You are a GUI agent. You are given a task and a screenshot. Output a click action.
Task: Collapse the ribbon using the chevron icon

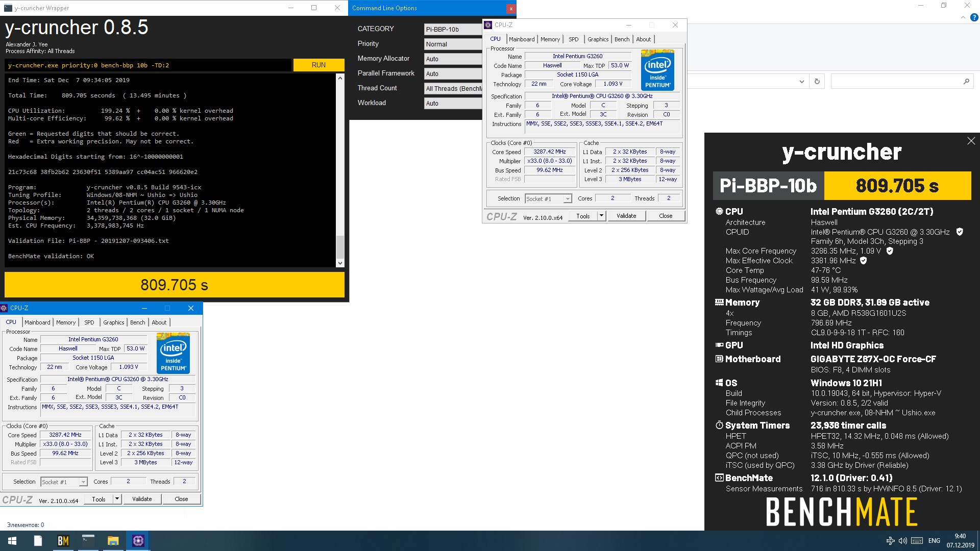pyautogui.click(x=963, y=17)
